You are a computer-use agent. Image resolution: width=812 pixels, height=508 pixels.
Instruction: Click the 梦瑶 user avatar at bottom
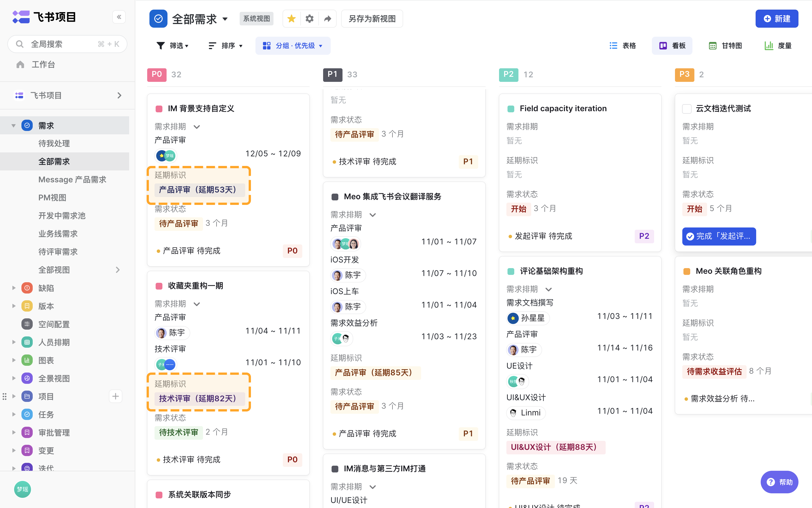(23, 489)
